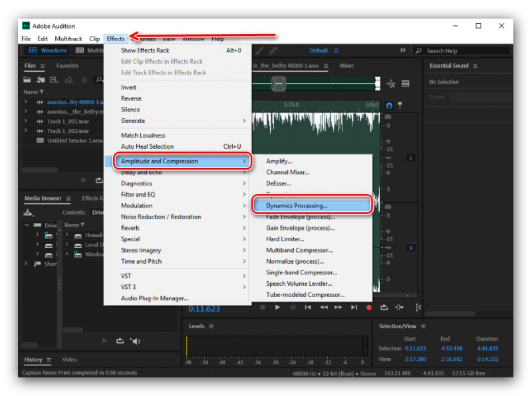Move playhead to previous with transport button
The image size is (532, 396).
point(308,307)
